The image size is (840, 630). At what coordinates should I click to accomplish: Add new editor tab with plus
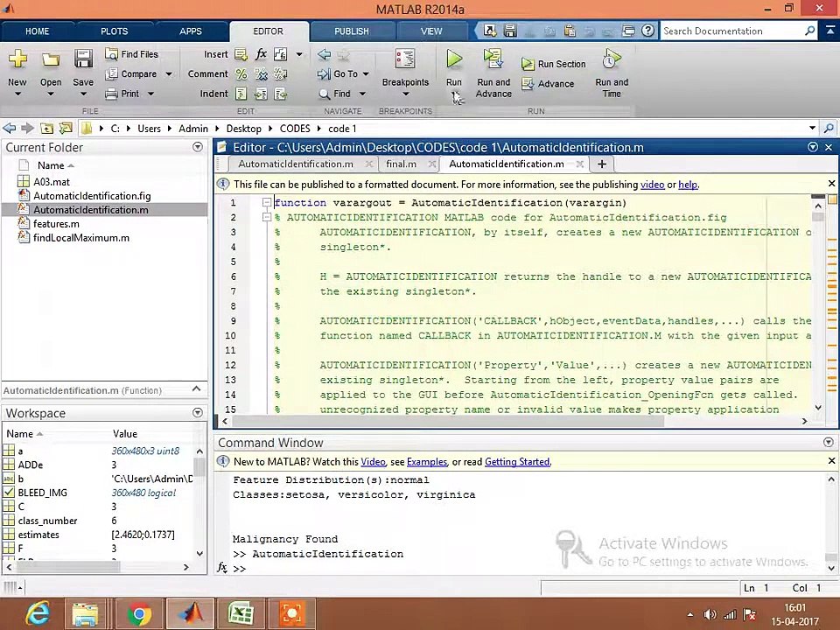602,164
